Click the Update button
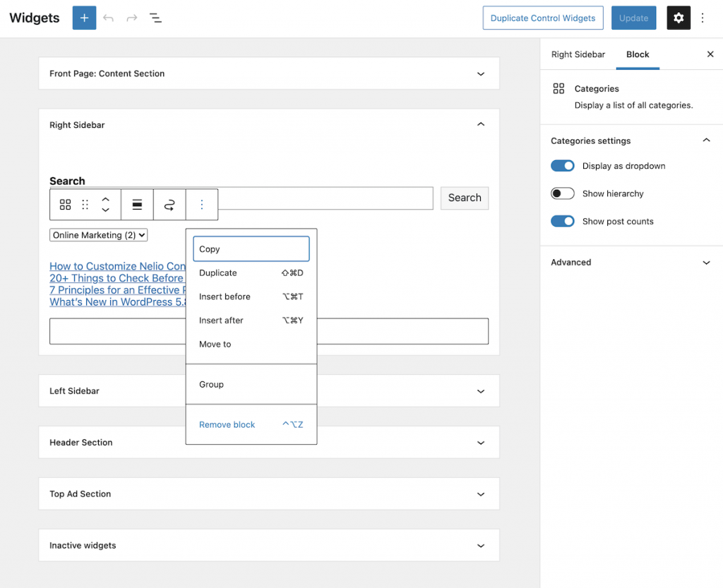 [x=633, y=18]
